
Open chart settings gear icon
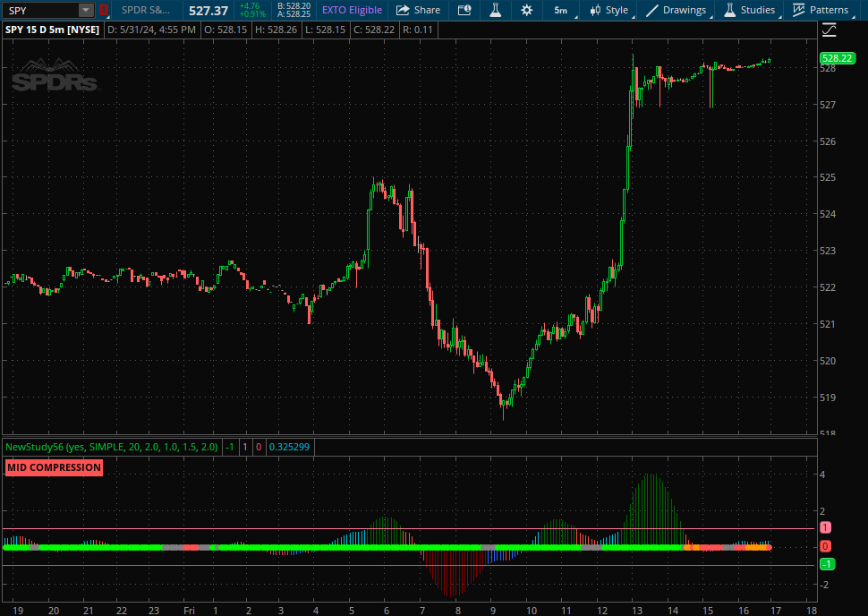click(x=526, y=10)
